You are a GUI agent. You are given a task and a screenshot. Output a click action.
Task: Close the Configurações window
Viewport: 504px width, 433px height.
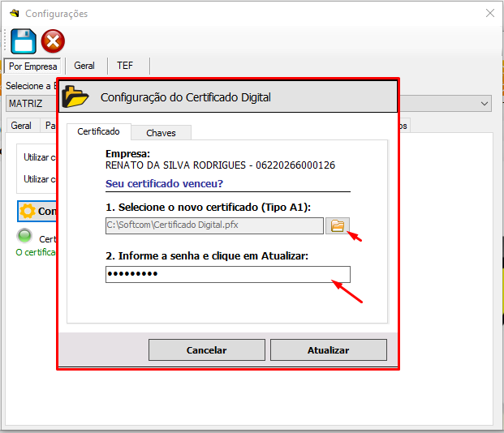489,14
